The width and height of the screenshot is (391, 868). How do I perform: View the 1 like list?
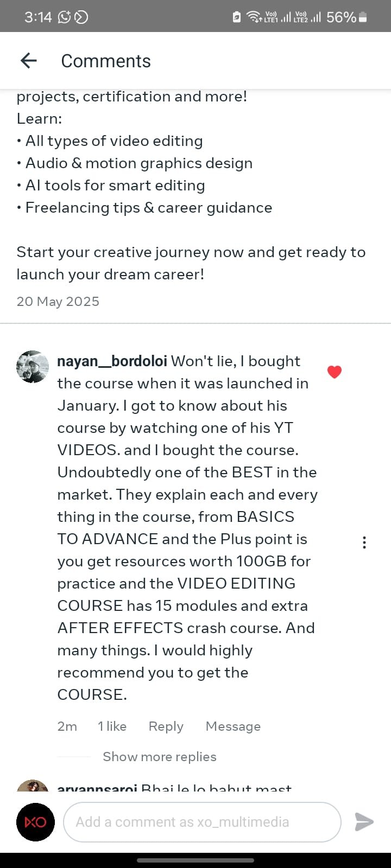(x=112, y=726)
